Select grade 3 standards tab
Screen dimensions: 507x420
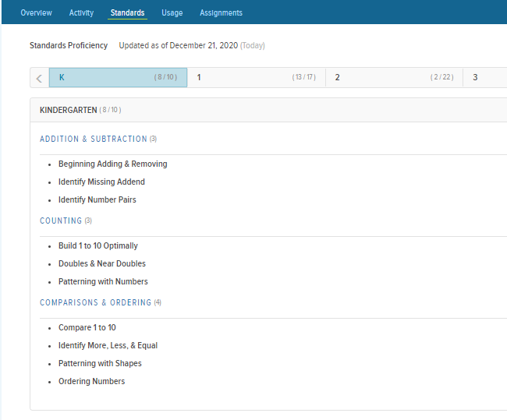[485, 78]
